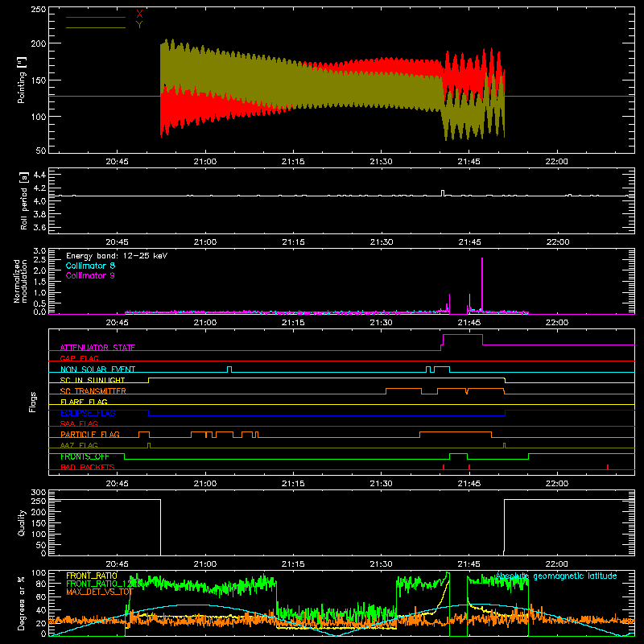This screenshot has width=644, height=644.
Task: Select the SC_IN_SUNLIGHT flag label
Action: (93, 380)
